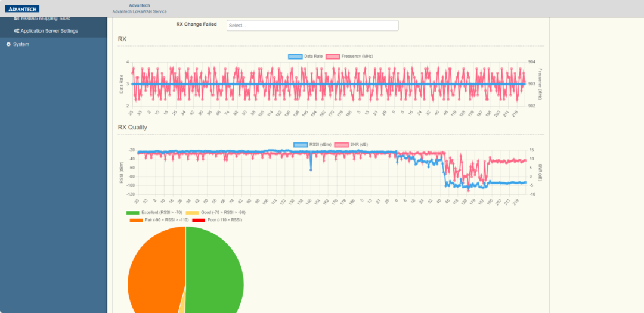The image size is (644, 313).
Task: Click the orange Fair slice of the pie
Action: pyautogui.click(x=156, y=271)
